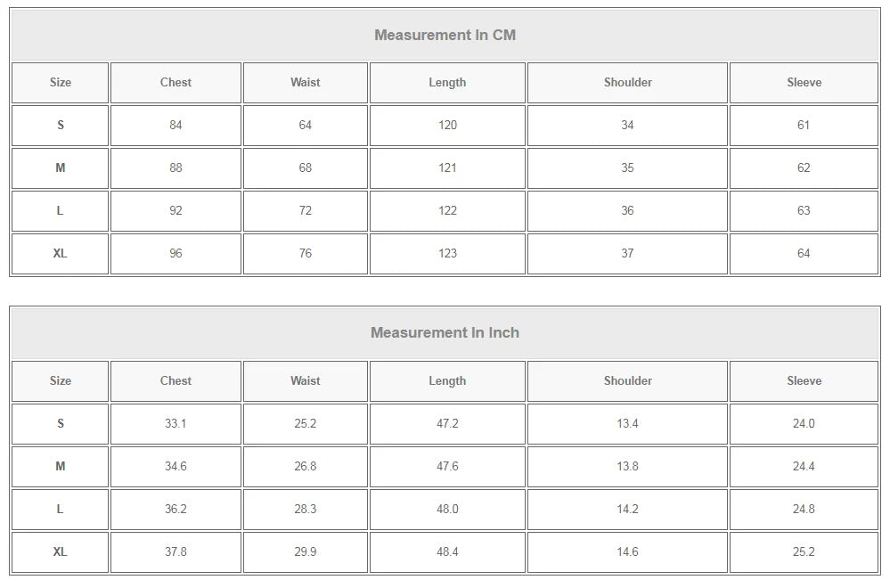Select waist value 68 for size M

pos(305,168)
